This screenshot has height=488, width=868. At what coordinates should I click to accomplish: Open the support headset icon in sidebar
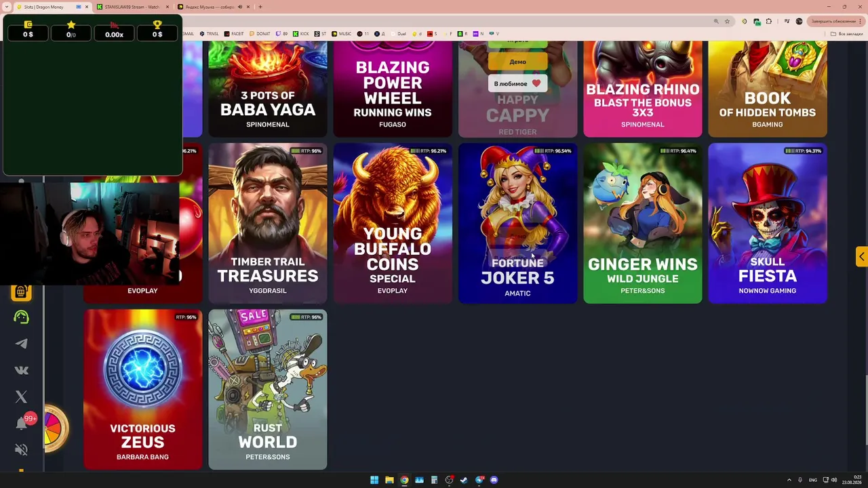point(21,317)
